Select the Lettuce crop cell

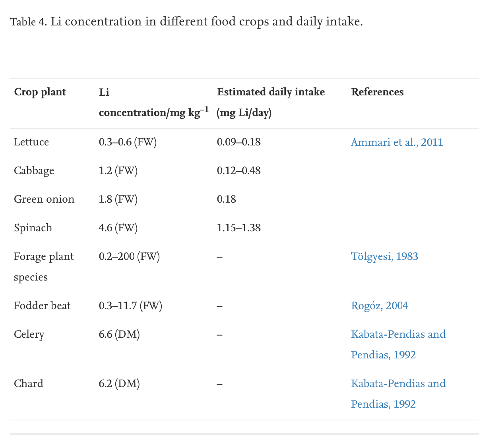(31, 142)
